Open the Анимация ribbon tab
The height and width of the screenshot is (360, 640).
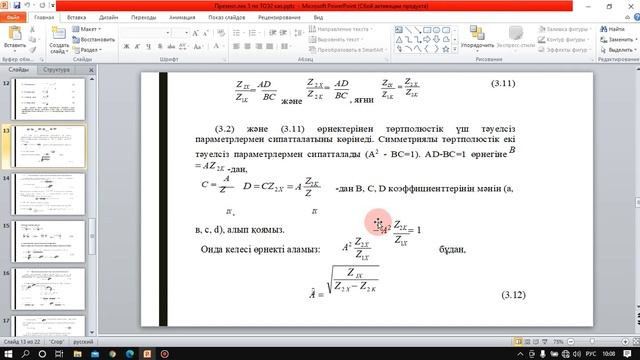pyautogui.click(x=182, y=18)
